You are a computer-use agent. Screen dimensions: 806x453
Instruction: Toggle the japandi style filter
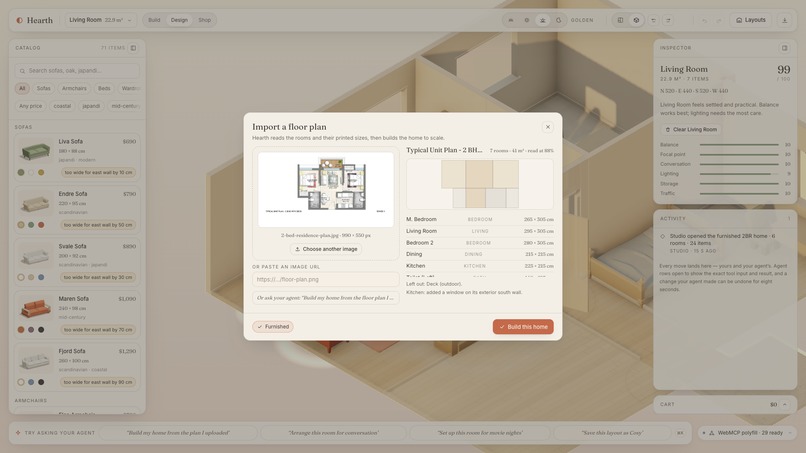click(x=91, y=106)
